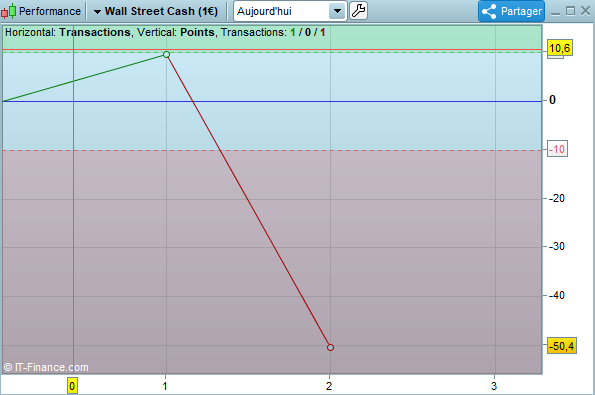The height and width of the screenshot is (395, 595).
Task: Click the vertical axis label -40
Action: [557, 295]
